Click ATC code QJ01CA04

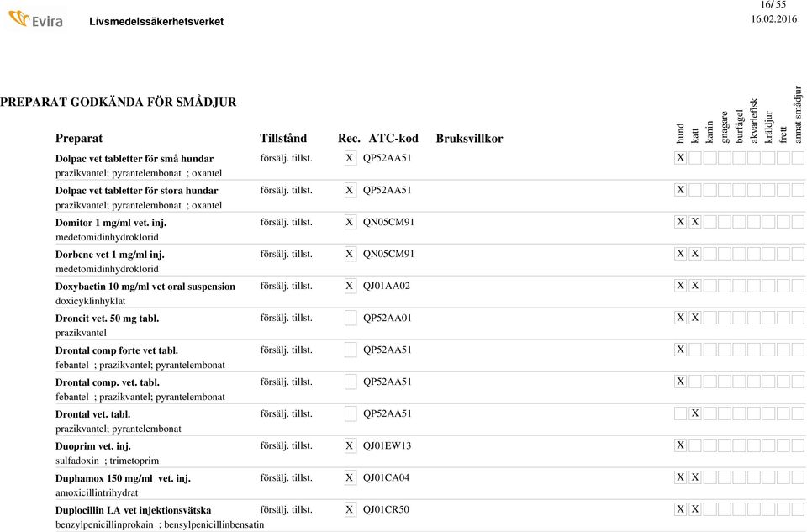pos(386,477)
